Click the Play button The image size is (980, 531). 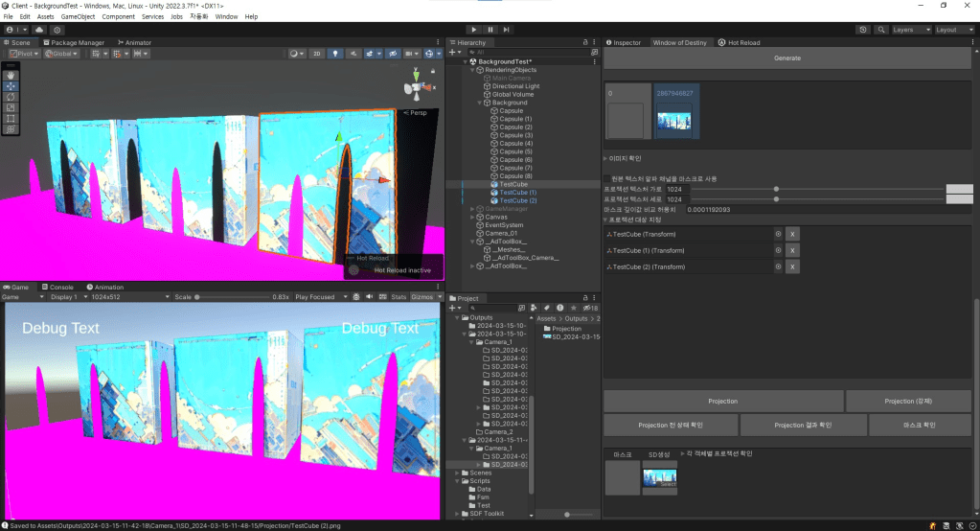pyautogui.click(x=473, y=30)
